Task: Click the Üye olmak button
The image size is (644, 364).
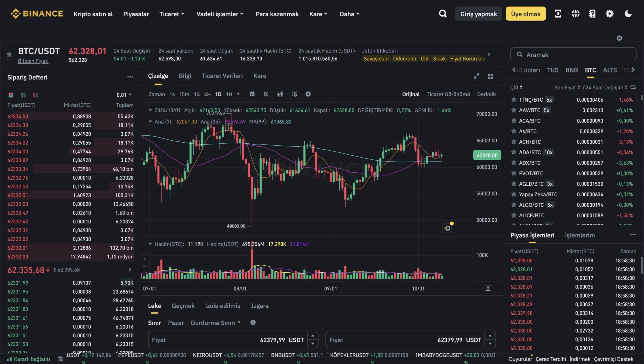Action: (525, 14)
